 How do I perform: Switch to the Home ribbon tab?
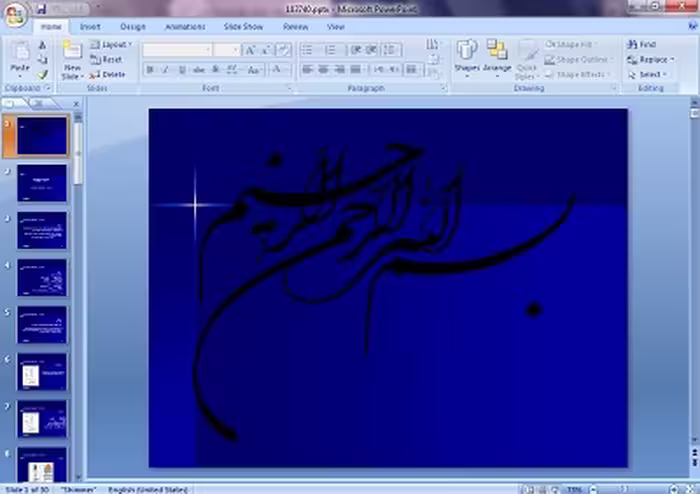click(x=51, y=27)
